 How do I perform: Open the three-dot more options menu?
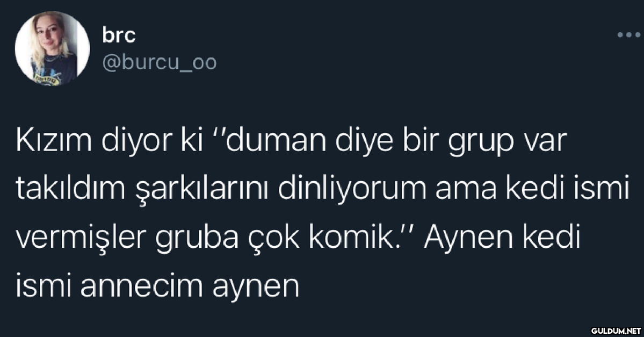click(629, 35)
